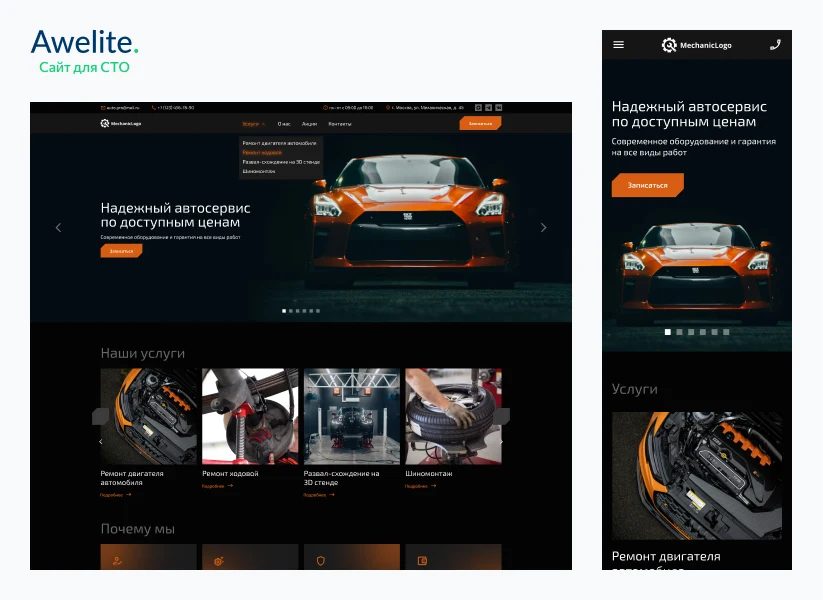
Task: Click the gear icon under Почему мы
Action: pos(219,561)
